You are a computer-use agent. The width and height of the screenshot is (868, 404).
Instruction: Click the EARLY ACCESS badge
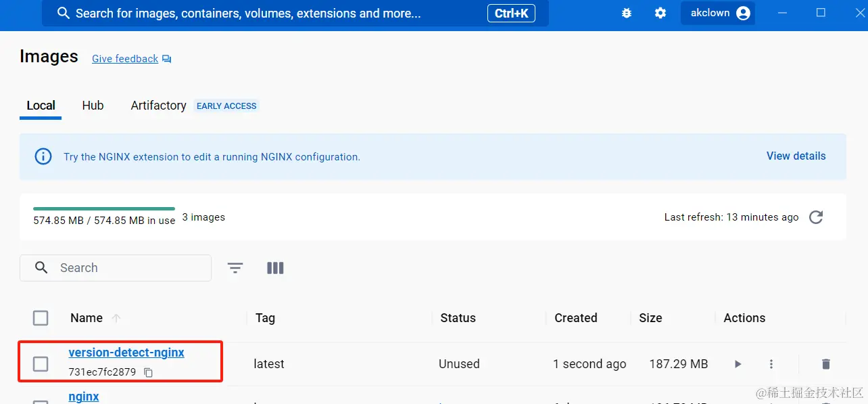tap(226, 106)
